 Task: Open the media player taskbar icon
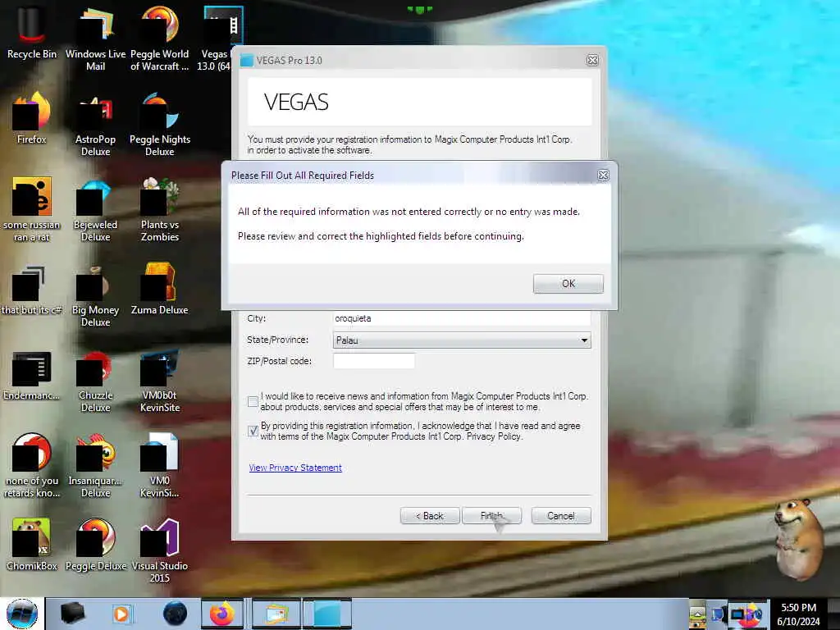tap(121, 614)
